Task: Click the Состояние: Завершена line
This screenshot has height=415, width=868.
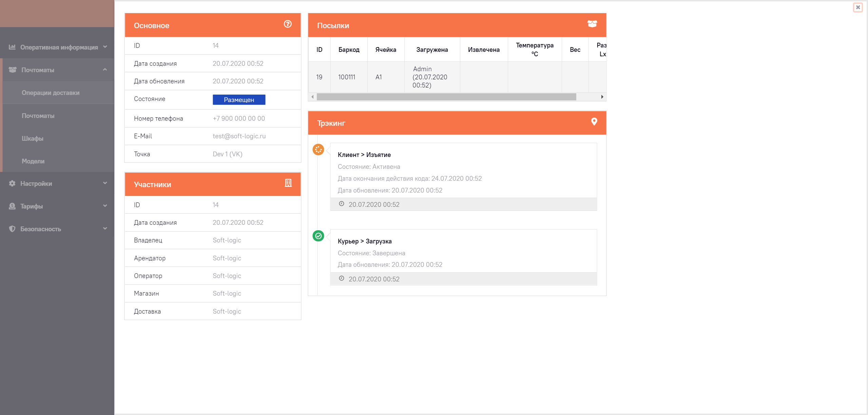Action: (x=371, y=253)
